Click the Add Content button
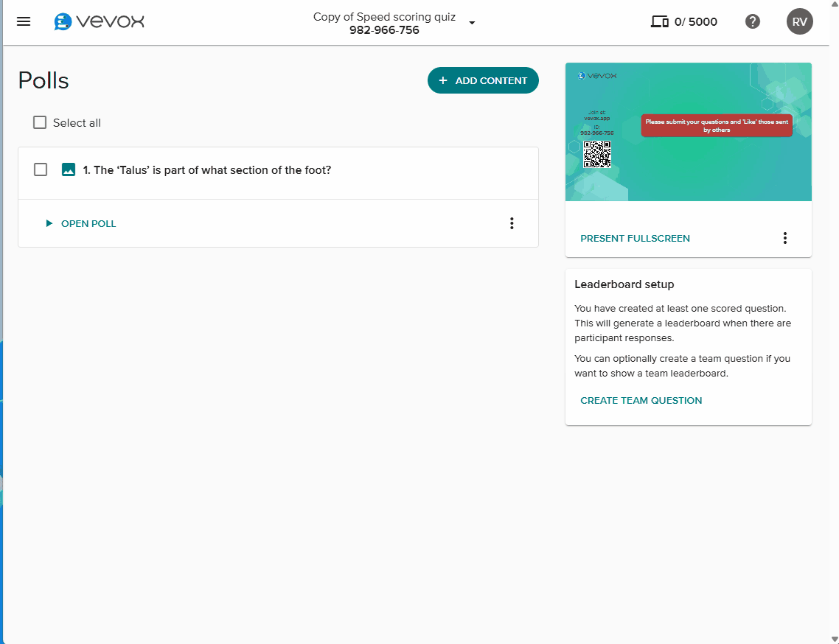 (x=483, y=80)
